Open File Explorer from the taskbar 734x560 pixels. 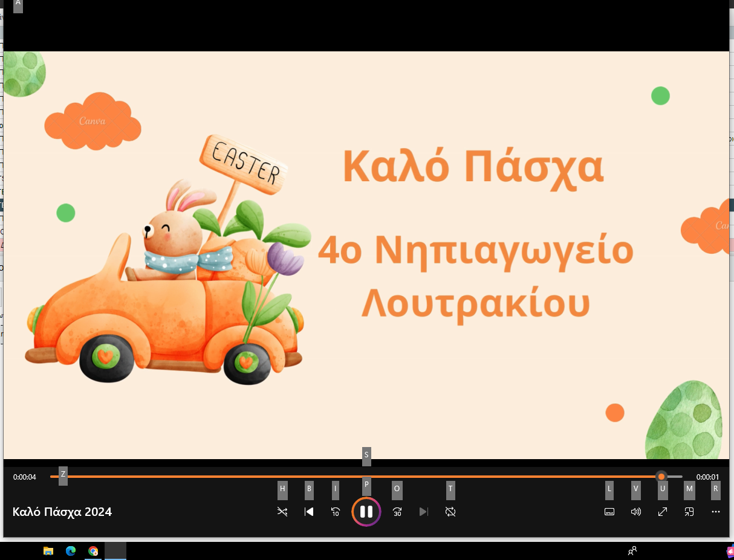click(x=48, y=551)
